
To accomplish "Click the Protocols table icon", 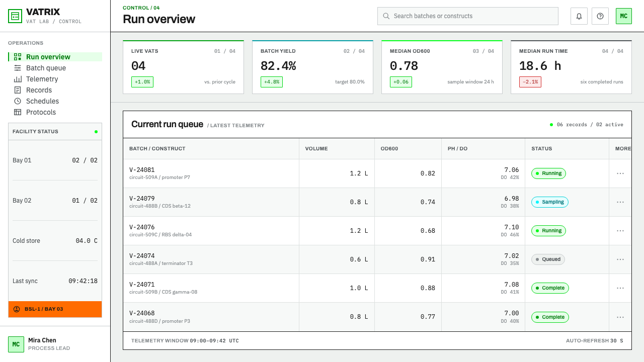I will coord(18,112).
